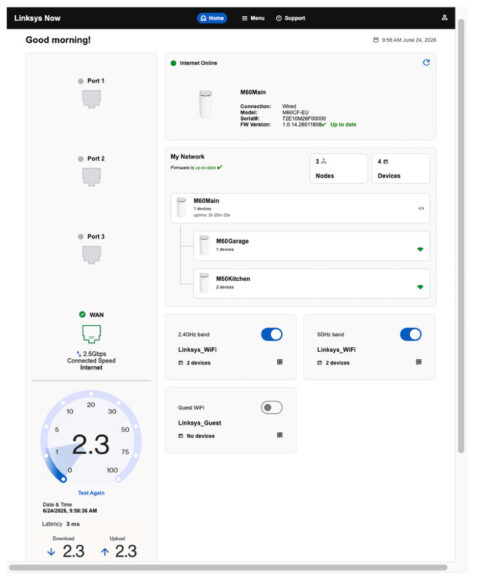Select the M60Garage node row
477x580 pixels.
click(311, 246)
